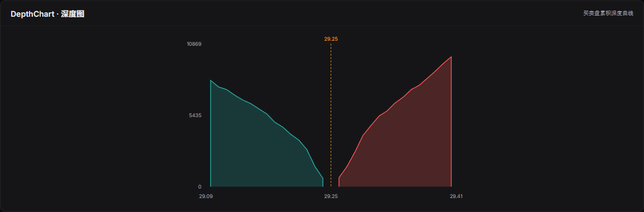Click the 0 y-axis label
This screenshot has height=212, width=644.
point(199,186)
